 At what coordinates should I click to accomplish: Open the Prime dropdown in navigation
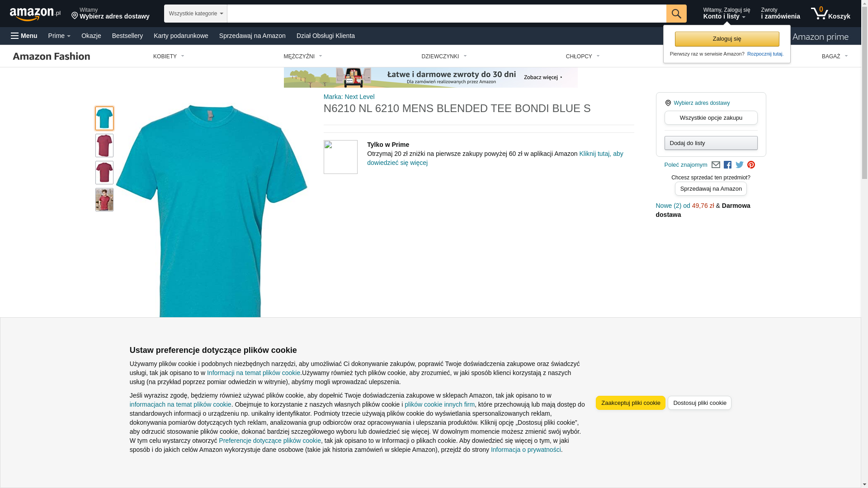tap(59, 36)
